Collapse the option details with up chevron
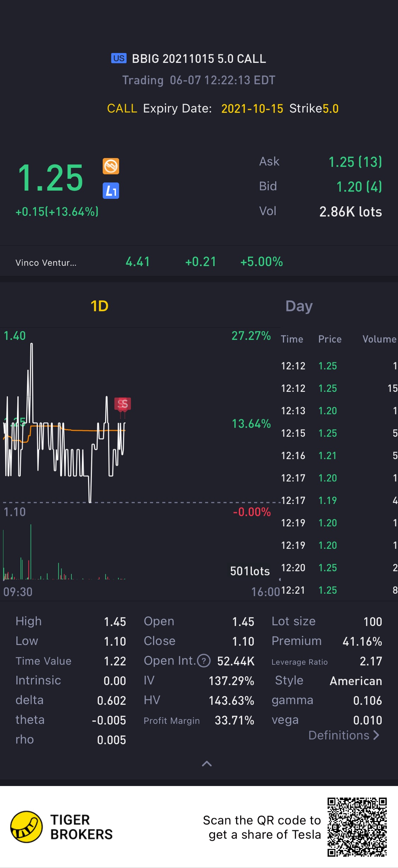 click(x=207, y=764)
